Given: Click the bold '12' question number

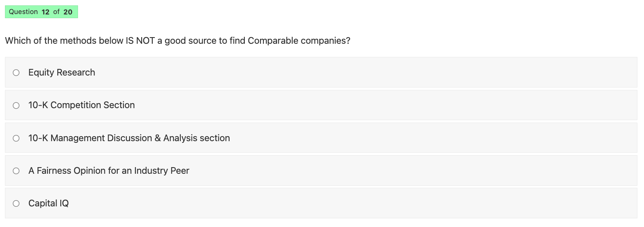Looking at the screenshot, I should coord(45,12).
